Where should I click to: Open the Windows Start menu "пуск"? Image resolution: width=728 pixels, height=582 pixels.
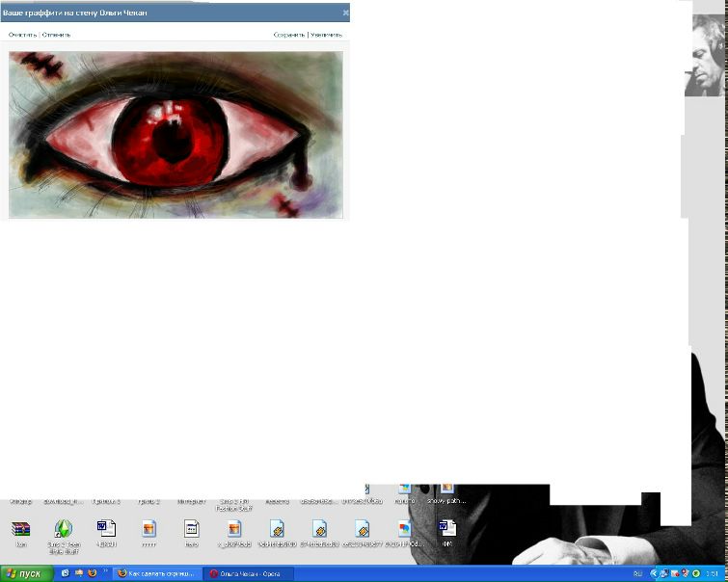25,573
